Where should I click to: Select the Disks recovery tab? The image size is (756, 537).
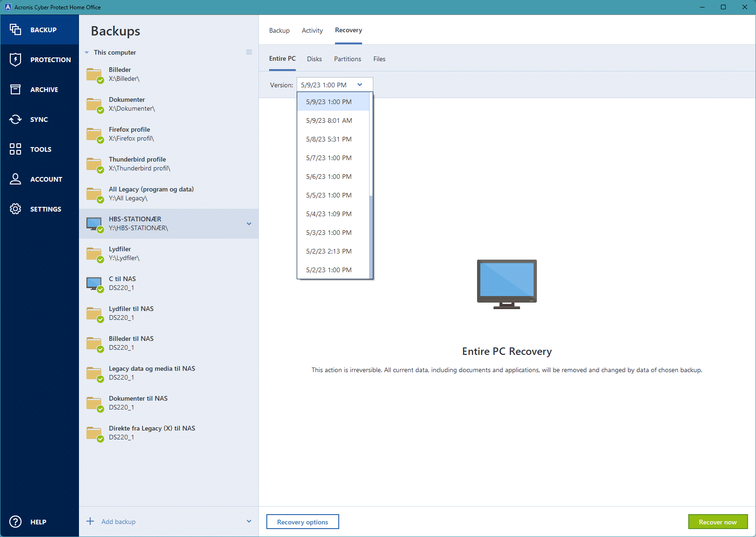314,59
